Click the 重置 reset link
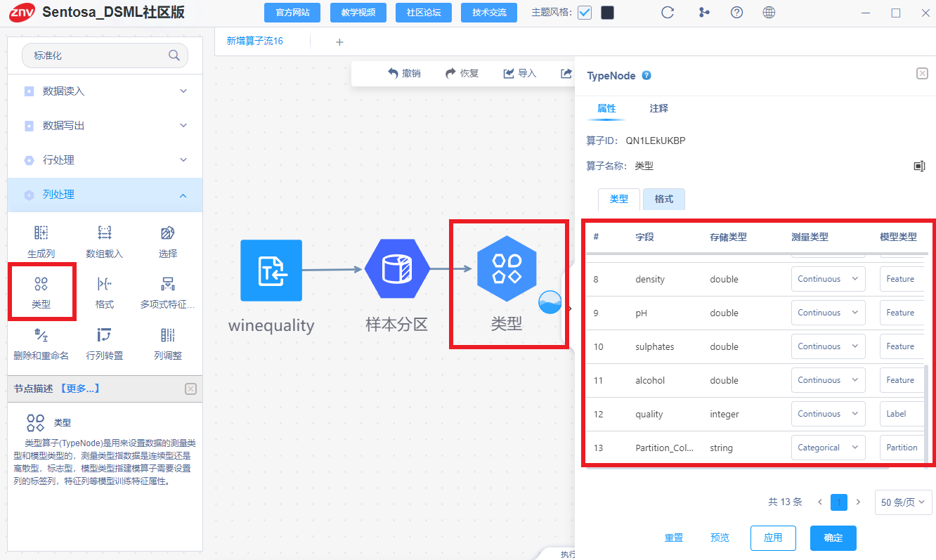Screen dimensions: 936x560 [674, 538]
